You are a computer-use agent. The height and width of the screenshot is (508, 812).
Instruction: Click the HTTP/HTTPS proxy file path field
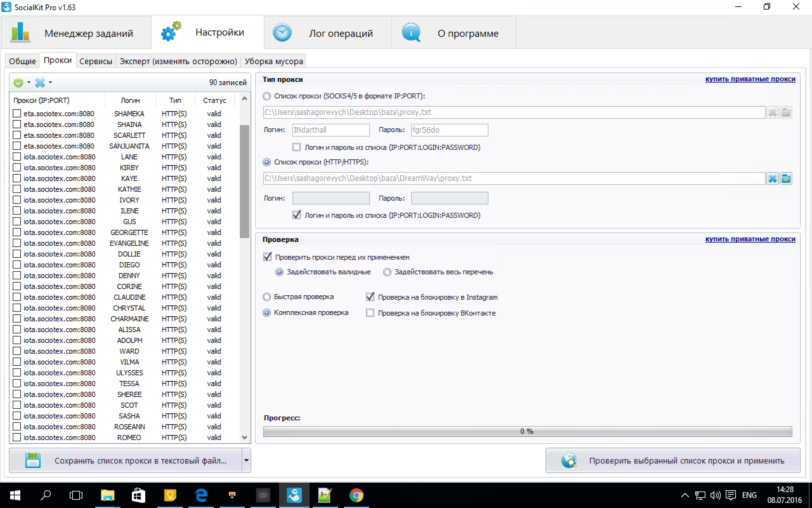tap(514, 178)
